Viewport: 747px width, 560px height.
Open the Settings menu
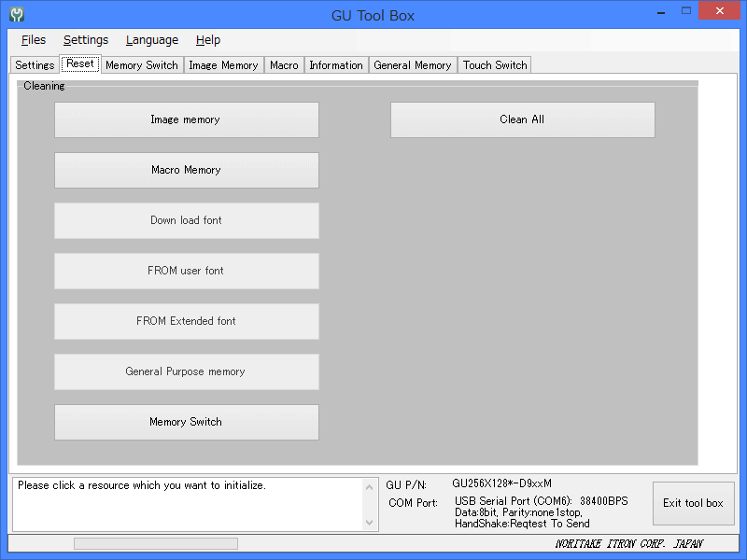click(86, 40)
